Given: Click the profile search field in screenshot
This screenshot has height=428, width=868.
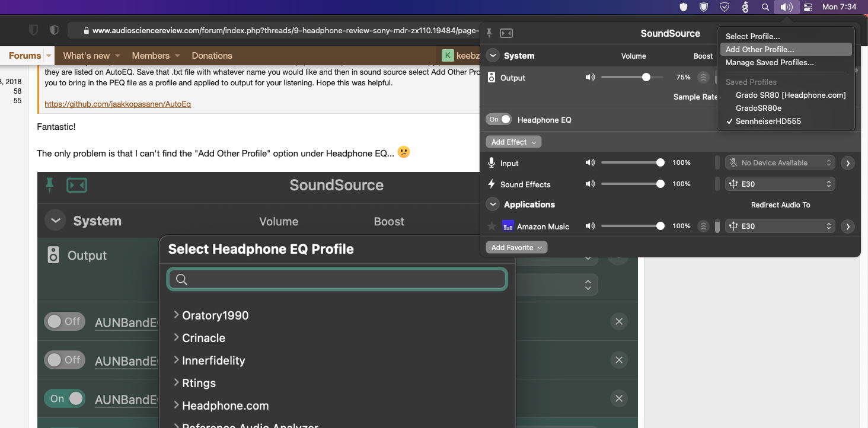Looking at the screenshot, I should click(337, 279).
